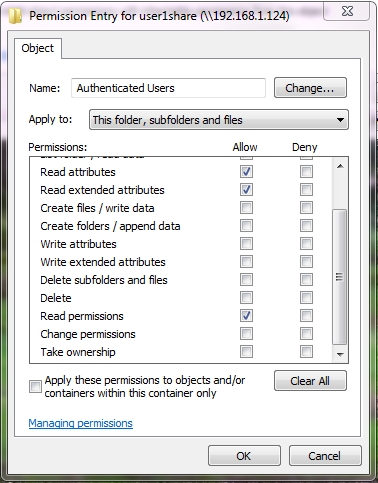Uncheck Allow for Read attributes
This screenshot has height=483, width=378.
click(246, 172)
